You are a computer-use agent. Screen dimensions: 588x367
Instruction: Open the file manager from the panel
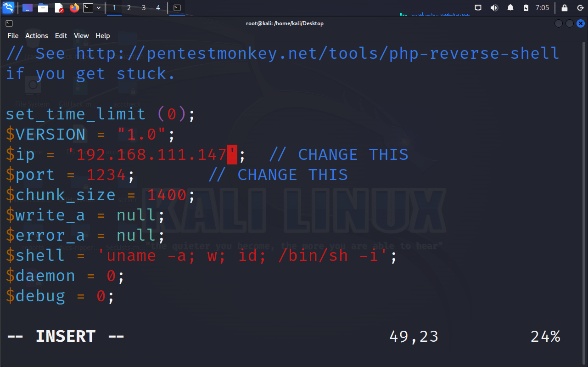(43, 8)
